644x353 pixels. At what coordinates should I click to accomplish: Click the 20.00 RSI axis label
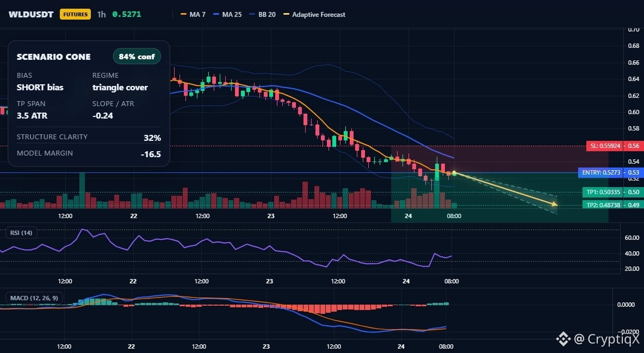(x=631, y=269)
